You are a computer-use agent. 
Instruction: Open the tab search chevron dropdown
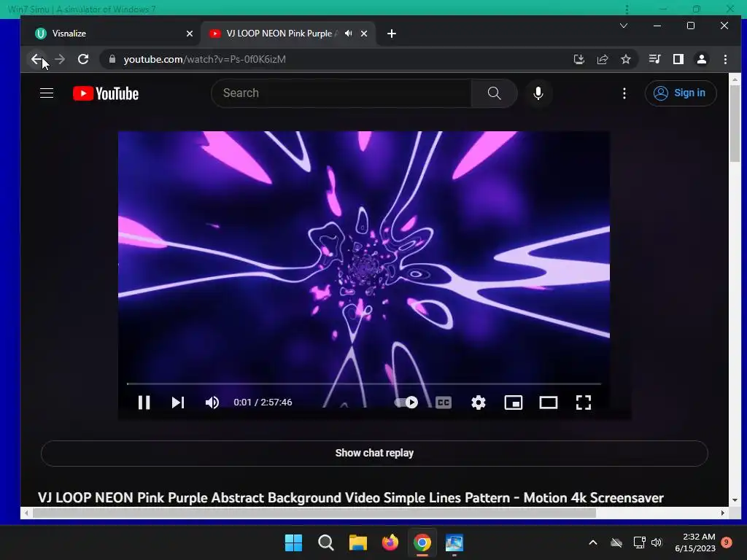[624, 26]
